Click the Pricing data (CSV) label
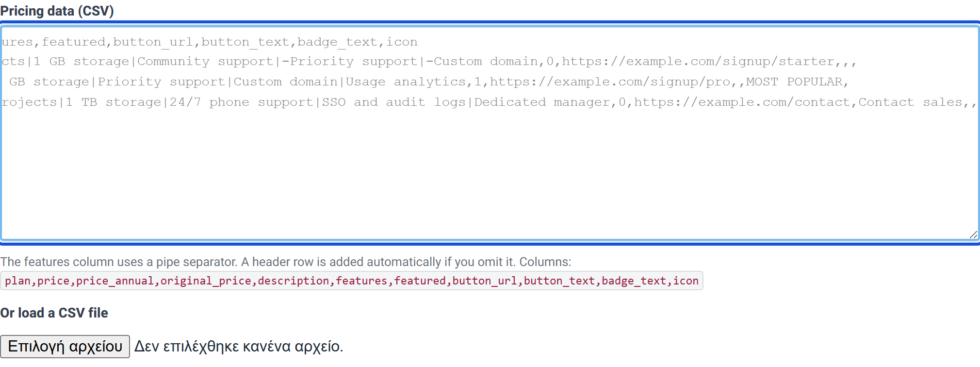The width and height of the screenshot is (980, 367). (57, 11)
